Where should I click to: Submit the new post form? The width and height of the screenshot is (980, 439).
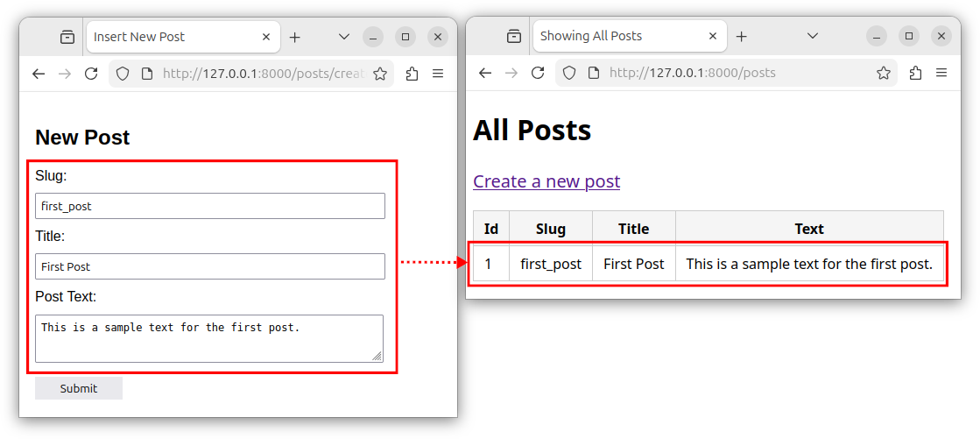pos(79,388)
